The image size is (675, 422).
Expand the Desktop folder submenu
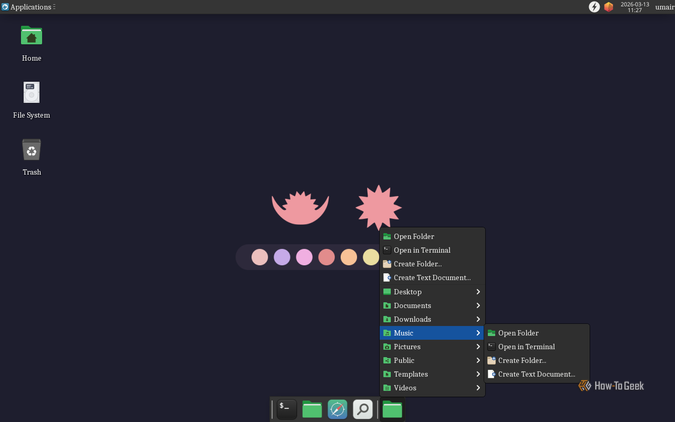432,292
